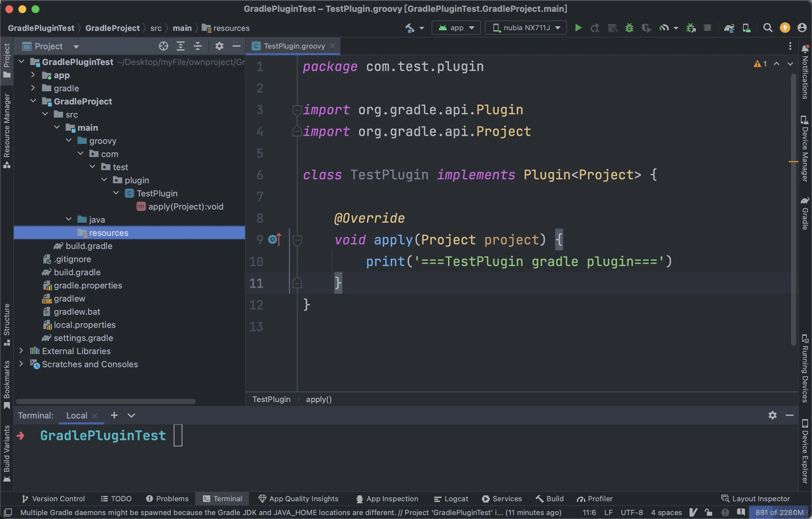Open the nubia NX711J device dropdown
Screen dimensions: 812x519
pos(526,28)
